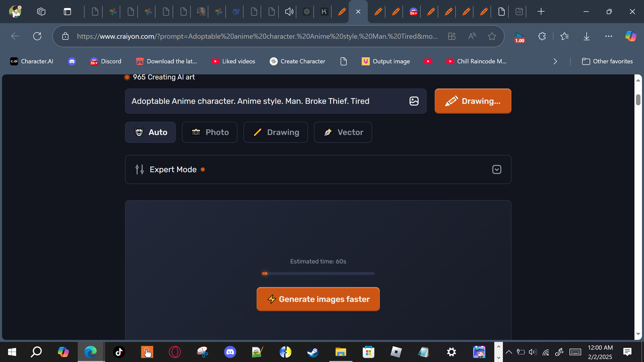
Task: Select the Photo style mode
Action: [210, 132]
